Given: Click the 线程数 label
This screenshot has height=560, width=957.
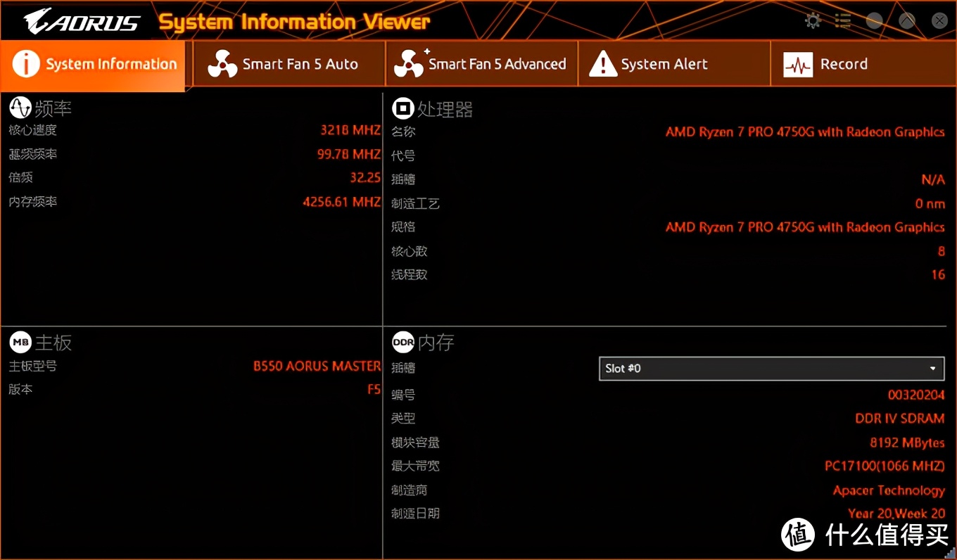Looking at the screenshot, I should point(410,274).
